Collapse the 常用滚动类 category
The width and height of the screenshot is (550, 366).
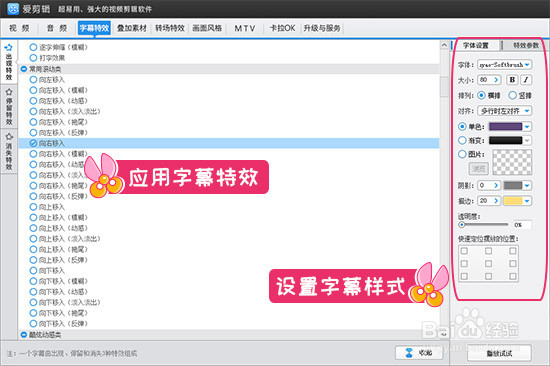(x=24, y=69)
